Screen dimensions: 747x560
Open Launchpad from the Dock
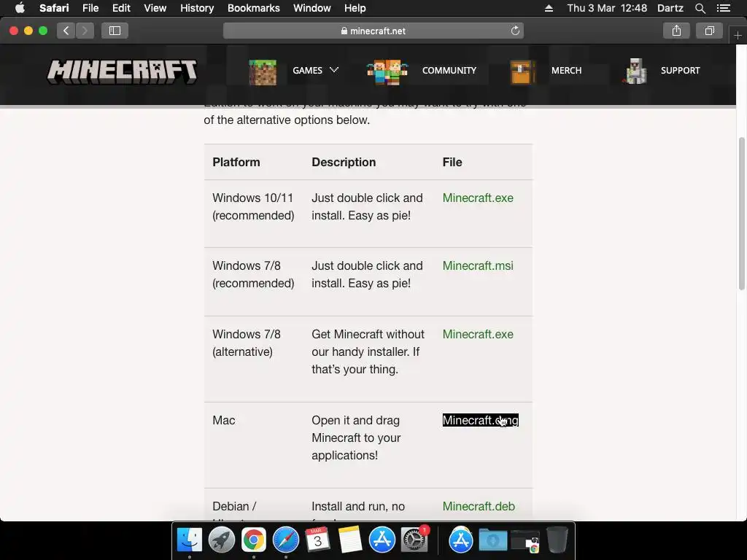coord(222,540)
